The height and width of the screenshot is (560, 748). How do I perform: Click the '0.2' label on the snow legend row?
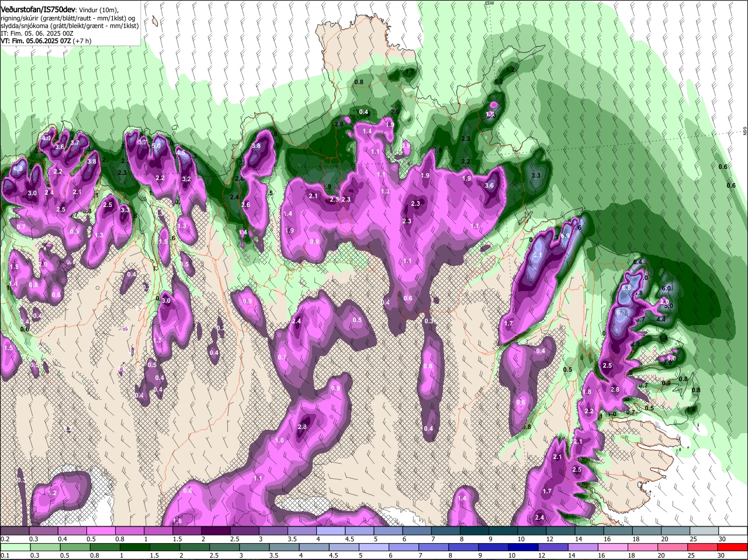(x=5, y=539)
